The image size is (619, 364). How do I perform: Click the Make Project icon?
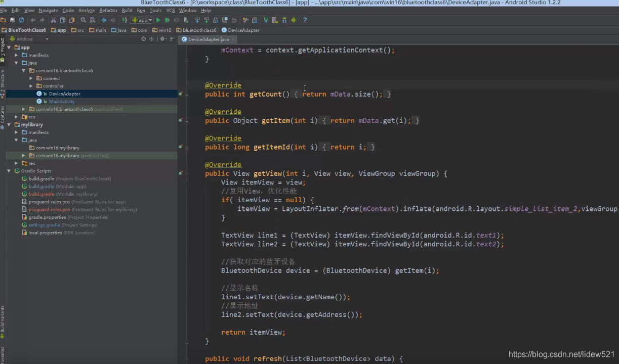(125, 20)
